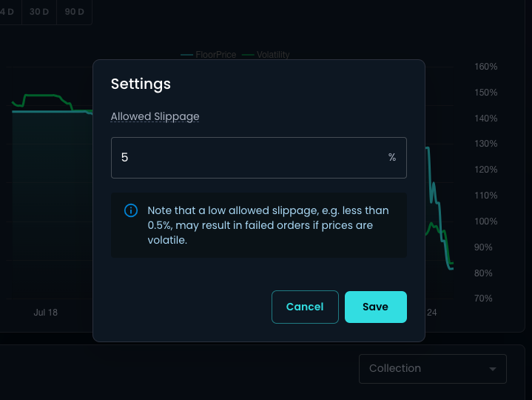
Task: Click the 100% label on chart axis
Action: pyautogui.click(x=485, y=221)
